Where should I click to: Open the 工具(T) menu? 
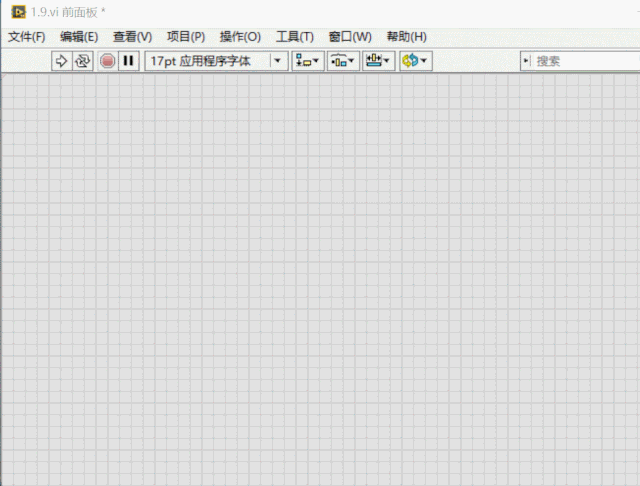[x=295, y=37]
